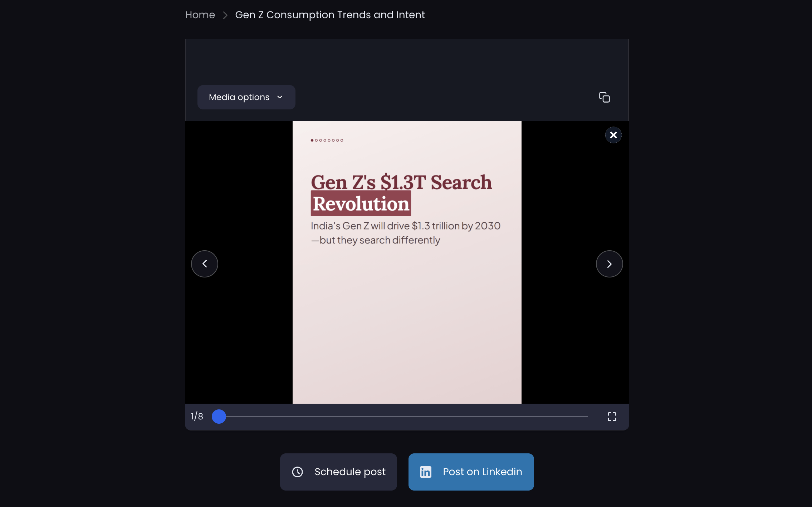
Task: Click the Revolution highlighted headline word
Action: [361, 204]
